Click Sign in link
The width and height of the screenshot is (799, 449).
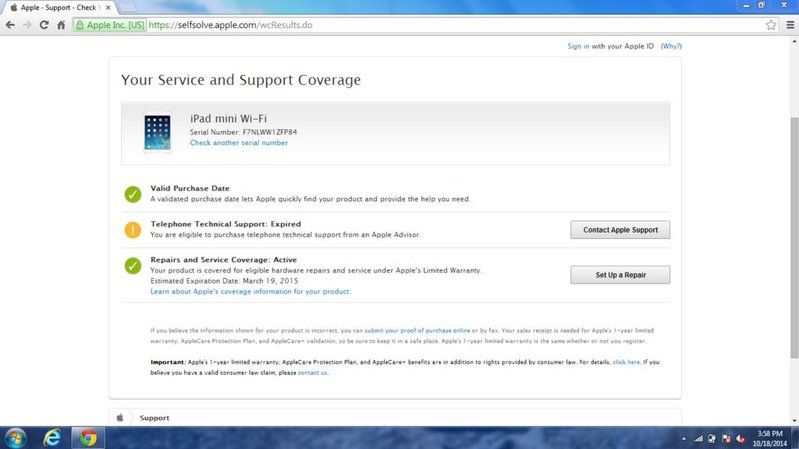pos(578,46)
